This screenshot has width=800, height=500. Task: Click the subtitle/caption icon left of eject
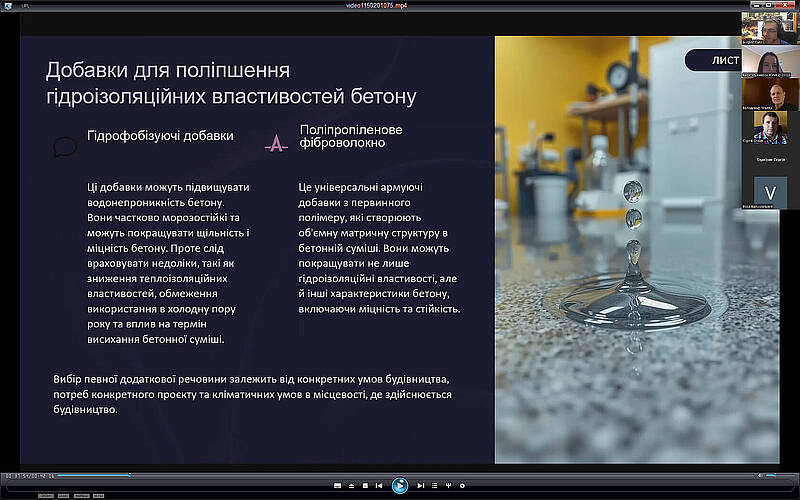pos(337,486)
